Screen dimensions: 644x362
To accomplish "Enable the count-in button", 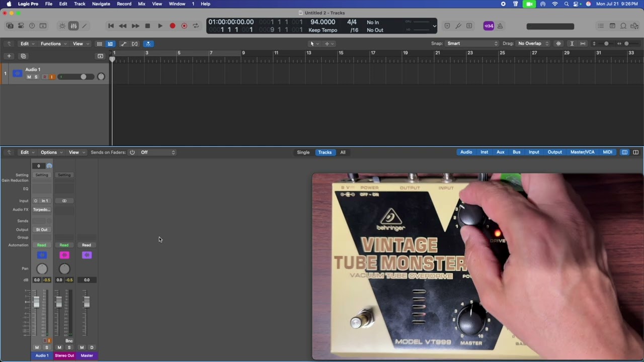I will [489, 26].
